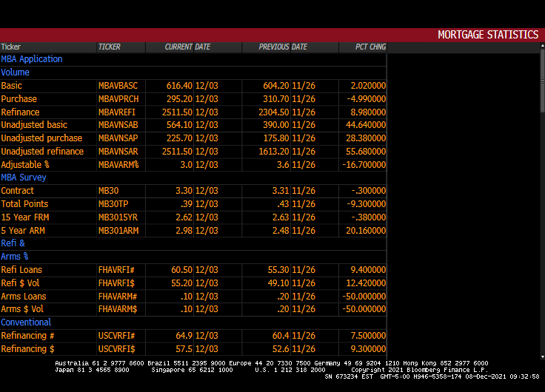This screenshot has width=545, height=392.
Task: Click the MORTGAGE STATISTICS title bar
Action: [x=487, y=35]
